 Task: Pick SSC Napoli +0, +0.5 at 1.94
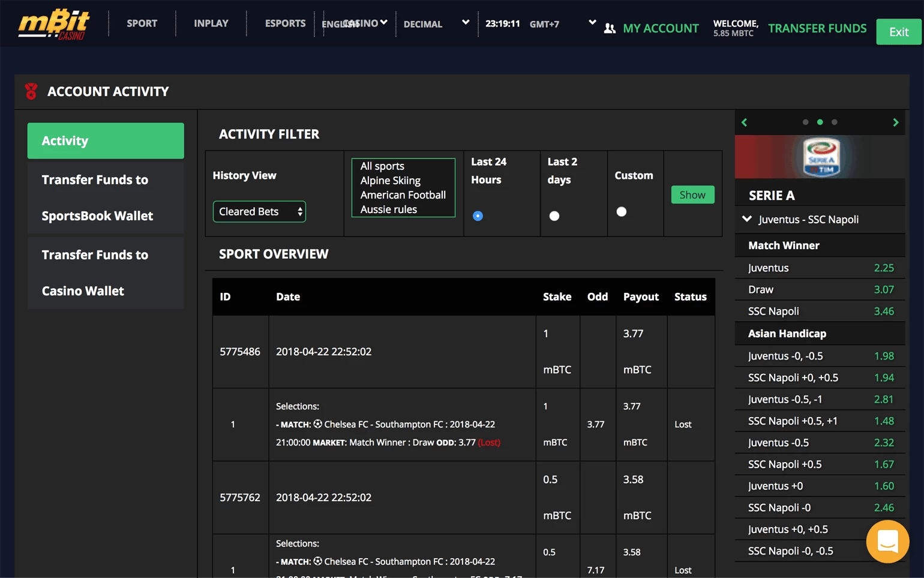pyautogui.click(x=820, y=378)
